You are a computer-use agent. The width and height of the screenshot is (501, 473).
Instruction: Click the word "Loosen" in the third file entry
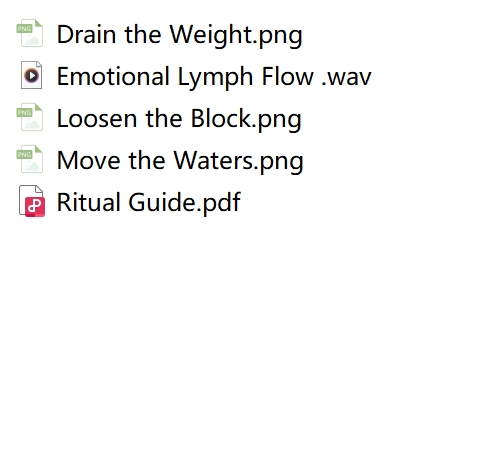(x=97, y=119)
